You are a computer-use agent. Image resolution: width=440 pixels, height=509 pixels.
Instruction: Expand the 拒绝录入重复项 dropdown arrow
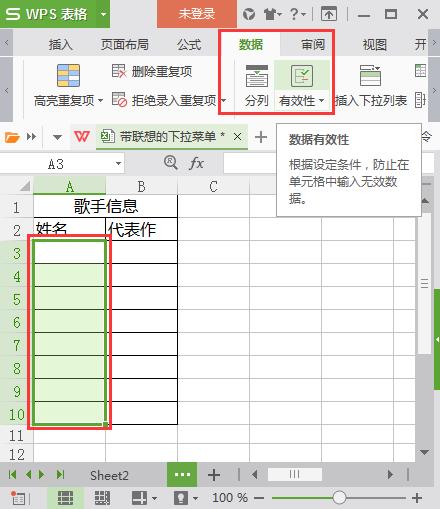(x=224, y=100)
